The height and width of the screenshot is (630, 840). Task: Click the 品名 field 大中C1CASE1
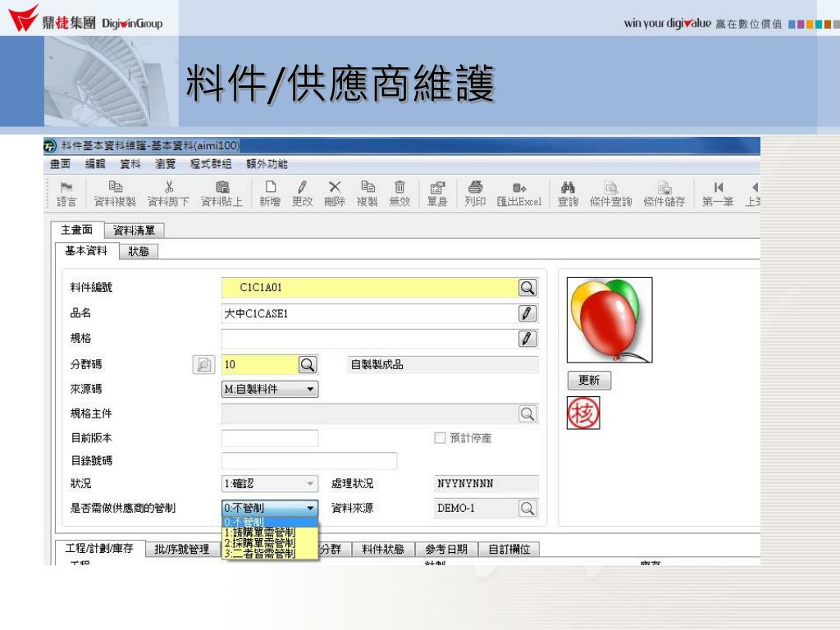(x=370, y=313)
